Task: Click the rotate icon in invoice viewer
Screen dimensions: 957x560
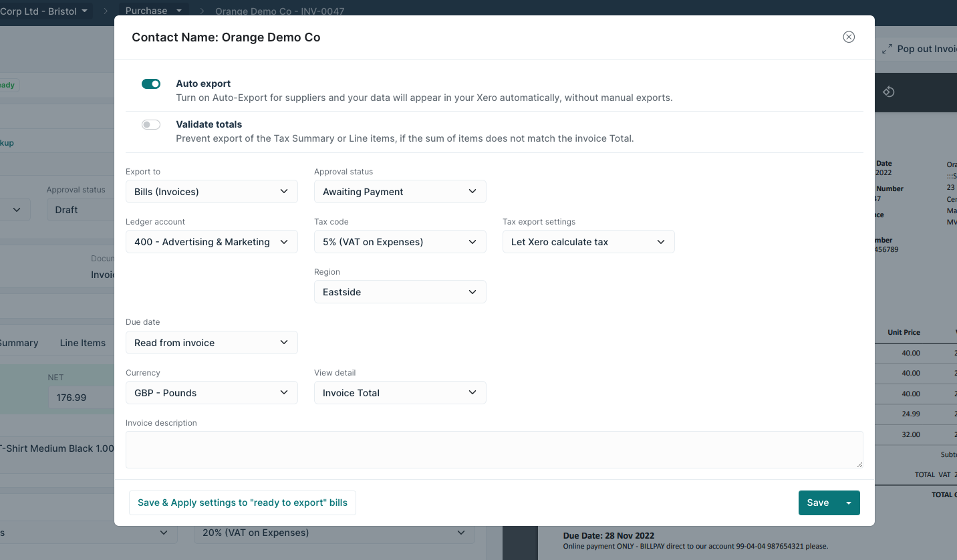Action: click(888, 92)
